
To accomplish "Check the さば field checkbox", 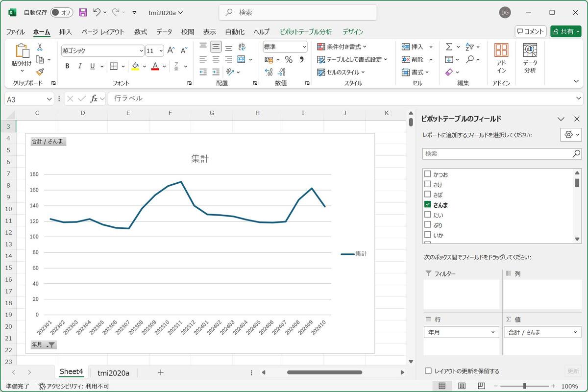I will coord(427,195).
